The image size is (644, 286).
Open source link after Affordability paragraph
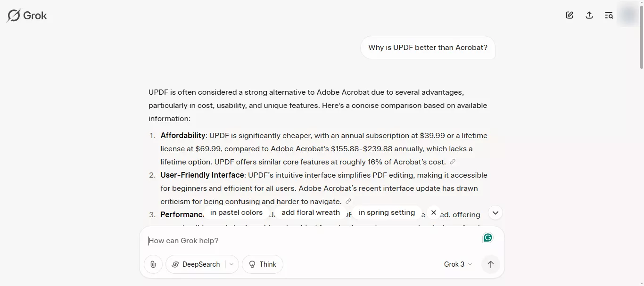point(453,162)
